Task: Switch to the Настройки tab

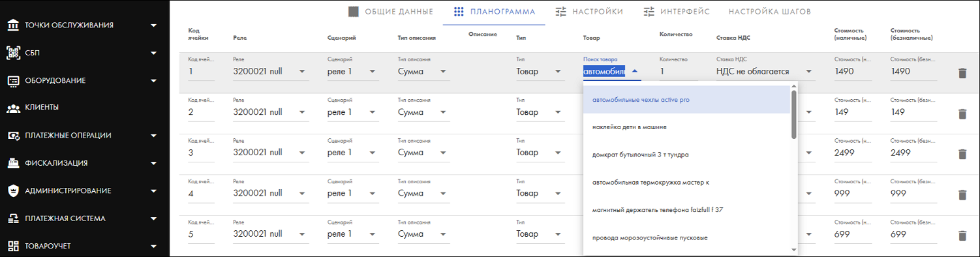Action: (x=589, y=12)
